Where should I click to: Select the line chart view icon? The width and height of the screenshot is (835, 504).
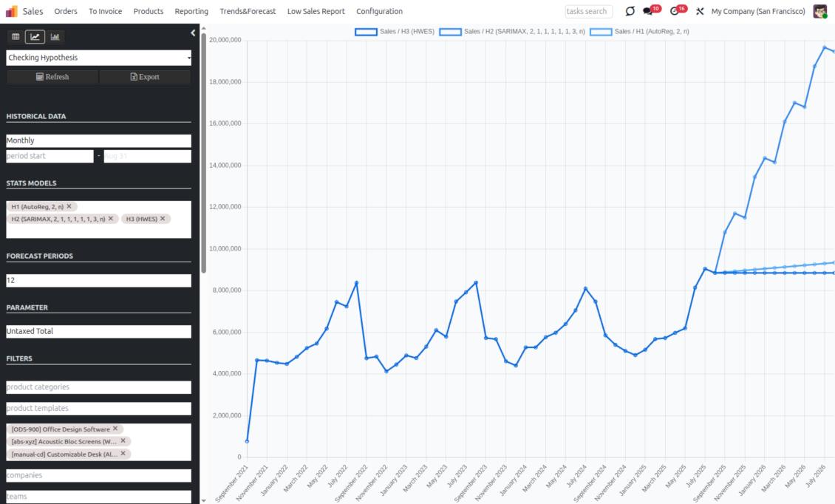click(35, 36)
